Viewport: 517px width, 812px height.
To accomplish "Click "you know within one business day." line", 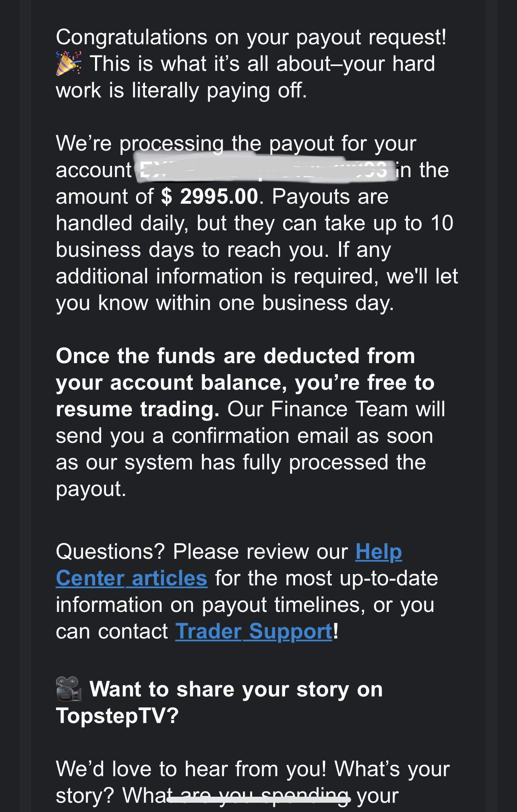I will [x=225, y=303].
